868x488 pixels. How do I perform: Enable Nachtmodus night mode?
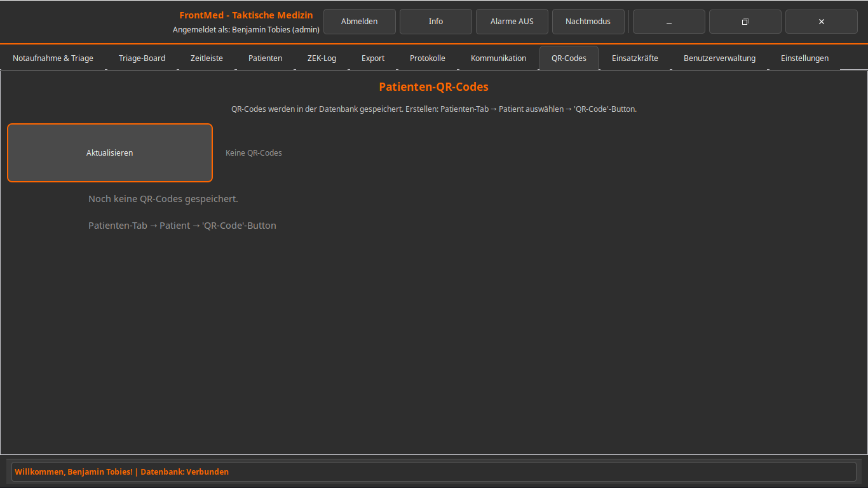588,22
